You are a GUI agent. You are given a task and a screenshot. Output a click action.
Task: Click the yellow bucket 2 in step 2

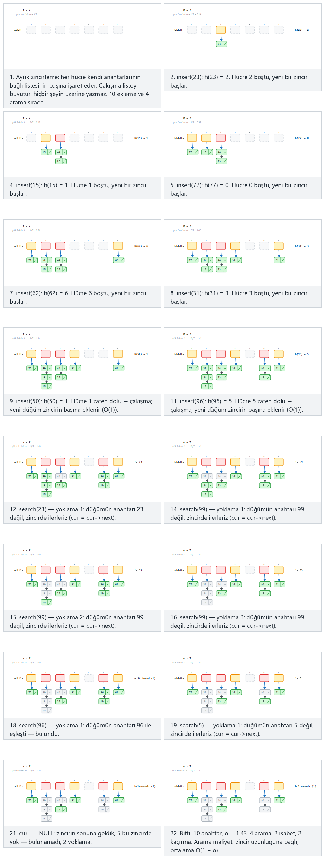point(221,30)
